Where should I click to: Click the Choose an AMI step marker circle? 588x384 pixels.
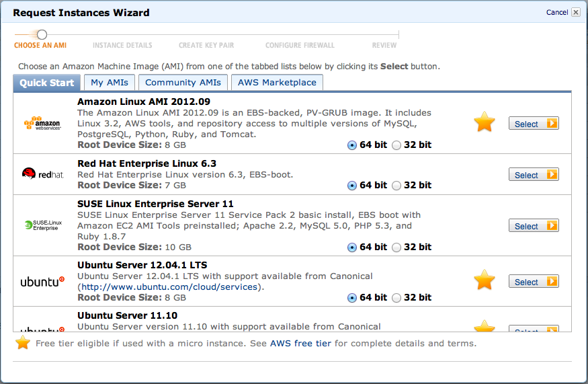point(42,34)
